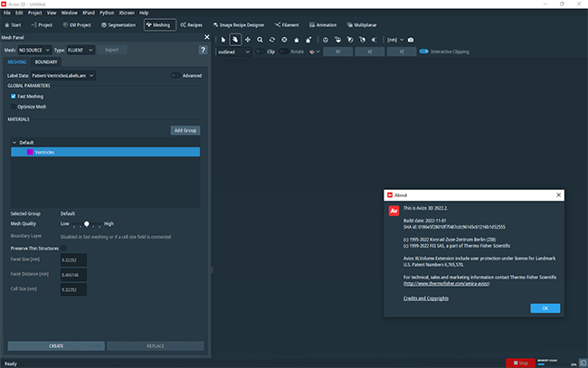Open the Credits and Copyrights link
The height and width of the screenshot is (368, 588).
point(426,298)
